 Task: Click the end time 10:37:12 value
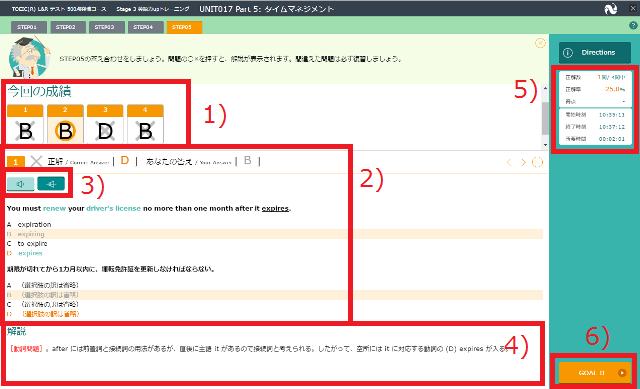pos(612,127)
